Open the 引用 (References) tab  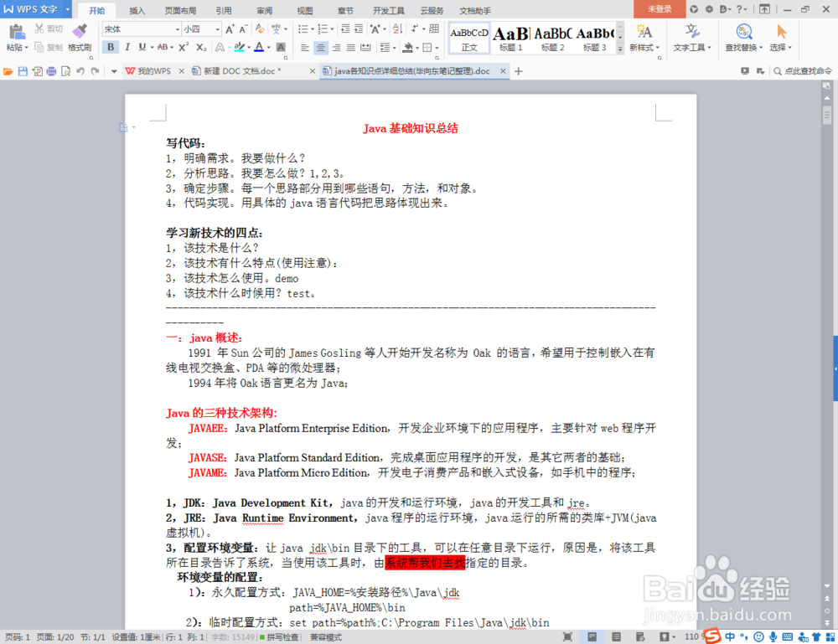pos(224,11)
